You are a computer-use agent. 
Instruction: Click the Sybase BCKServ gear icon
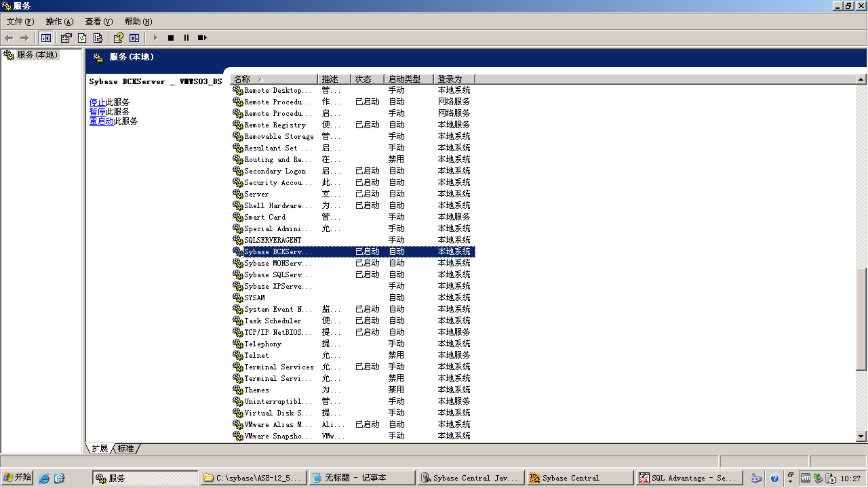[238, 251]
